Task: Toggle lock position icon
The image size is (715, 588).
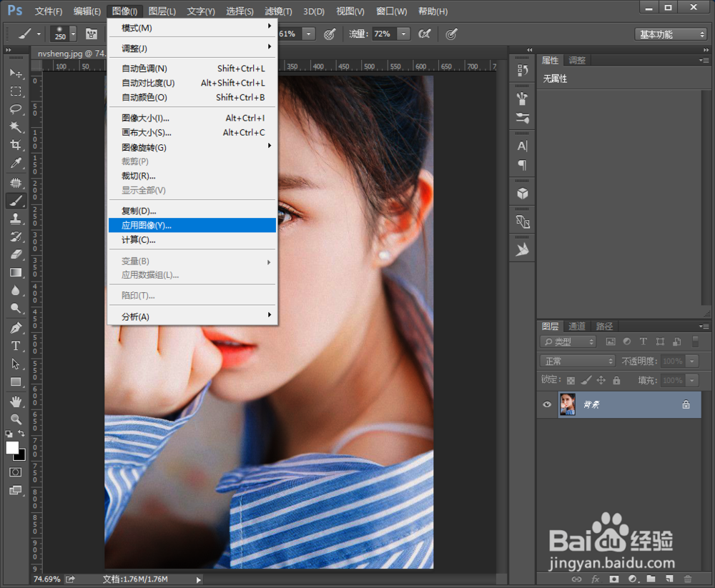Action: click(601, 380)
